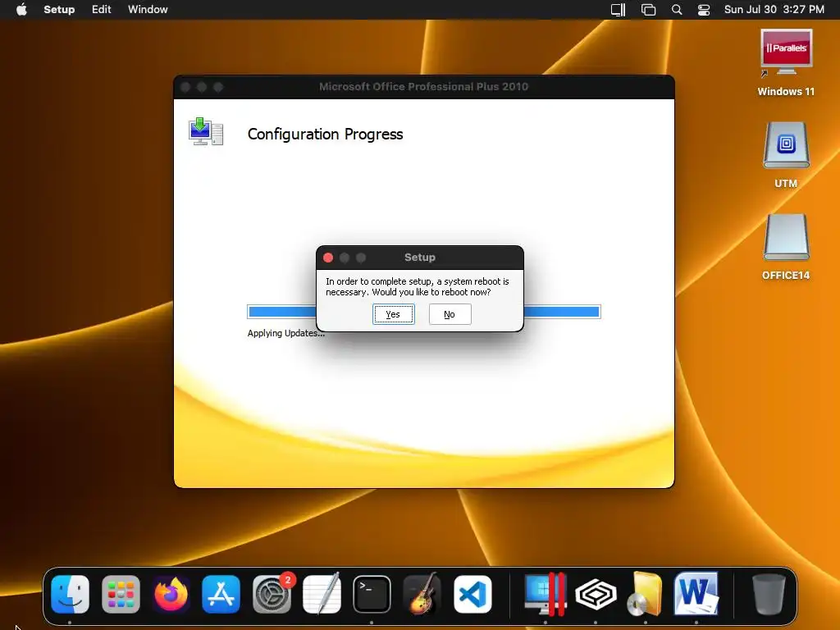Open Parallels Desktop from the Dock
Screen dimensions: 840x630
click(546, 594)
